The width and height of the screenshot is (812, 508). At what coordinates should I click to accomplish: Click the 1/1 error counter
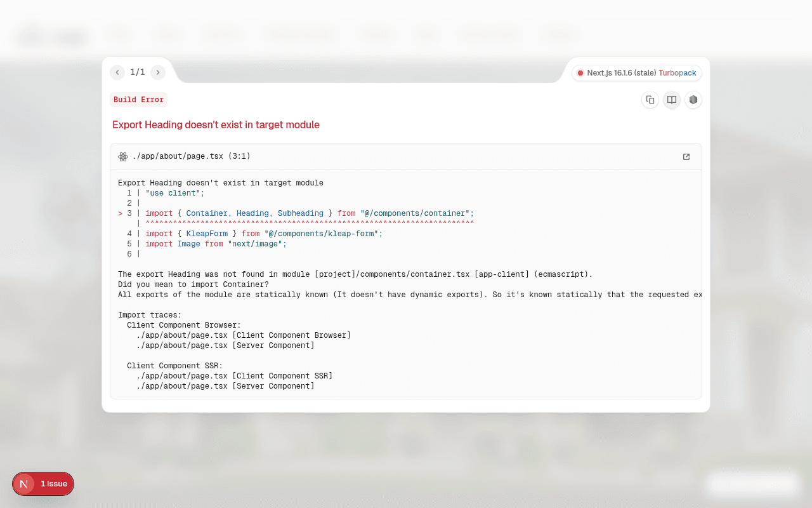click(x=138, y=72)
